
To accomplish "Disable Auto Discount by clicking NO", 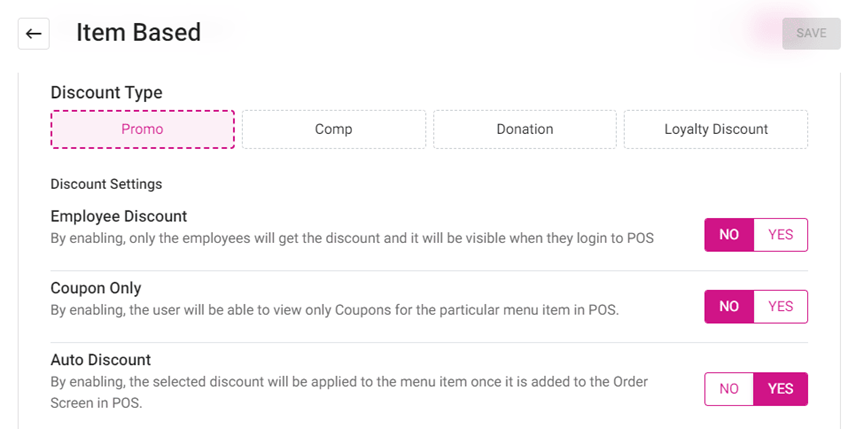I will pos(729,389).
